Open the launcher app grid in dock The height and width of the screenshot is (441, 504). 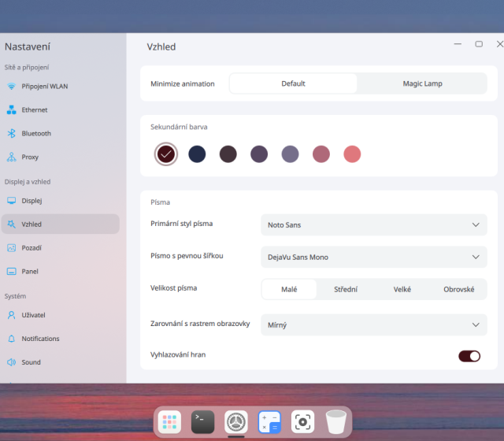click(169, 422)
